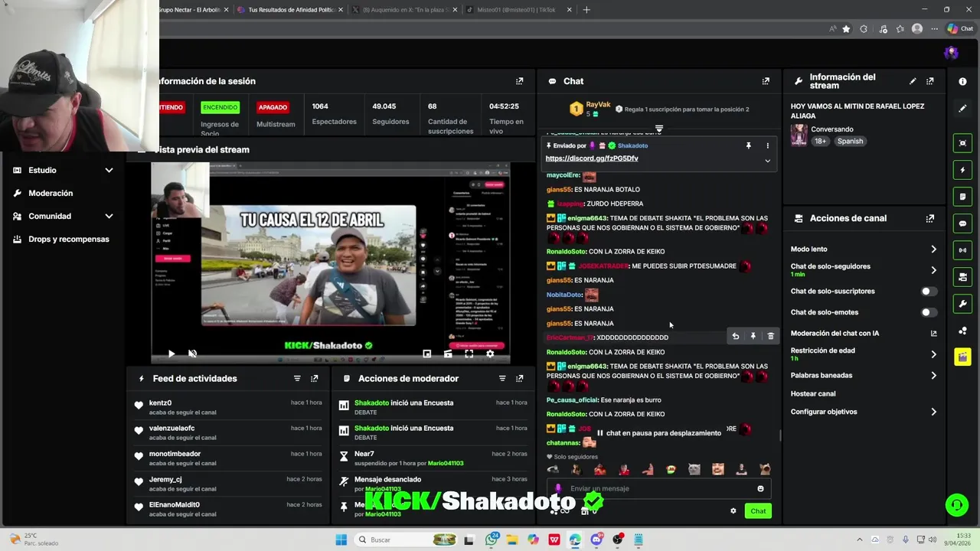
Task: Enter fullscreen on stream preview
Action: [x=469, y=354]
